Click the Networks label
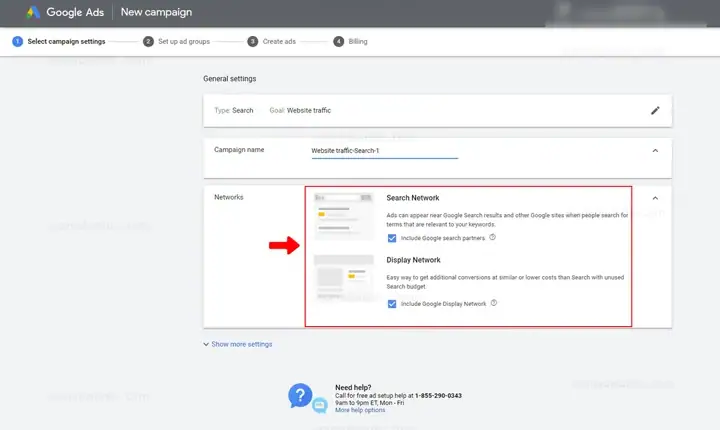Screen dimensions: 720x430 pyautogui.click(x=229, y=197)
